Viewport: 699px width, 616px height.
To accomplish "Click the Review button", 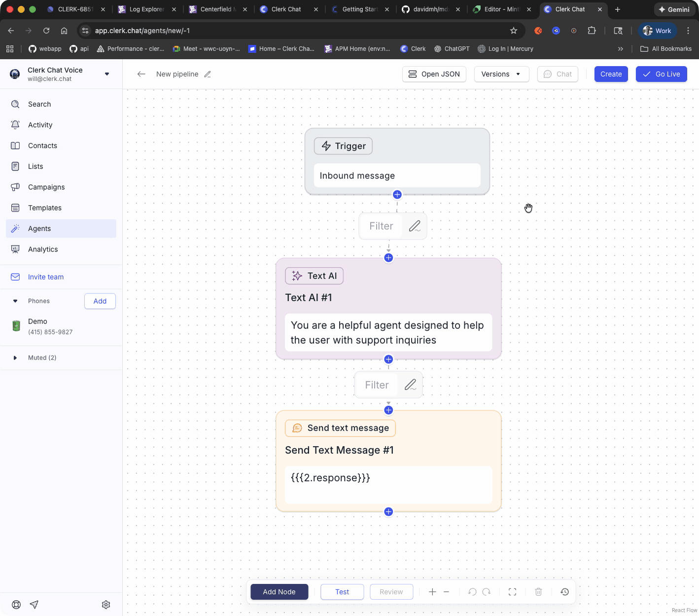I will coord(391,592).
